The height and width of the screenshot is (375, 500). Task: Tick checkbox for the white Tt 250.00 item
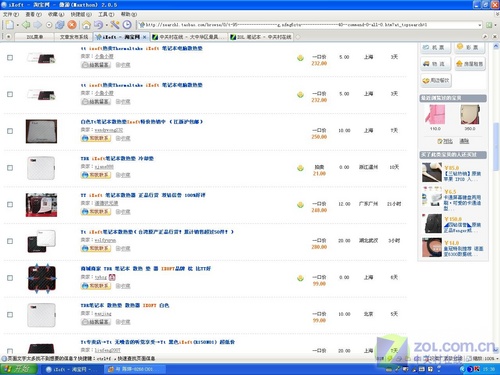click(10, 131)
